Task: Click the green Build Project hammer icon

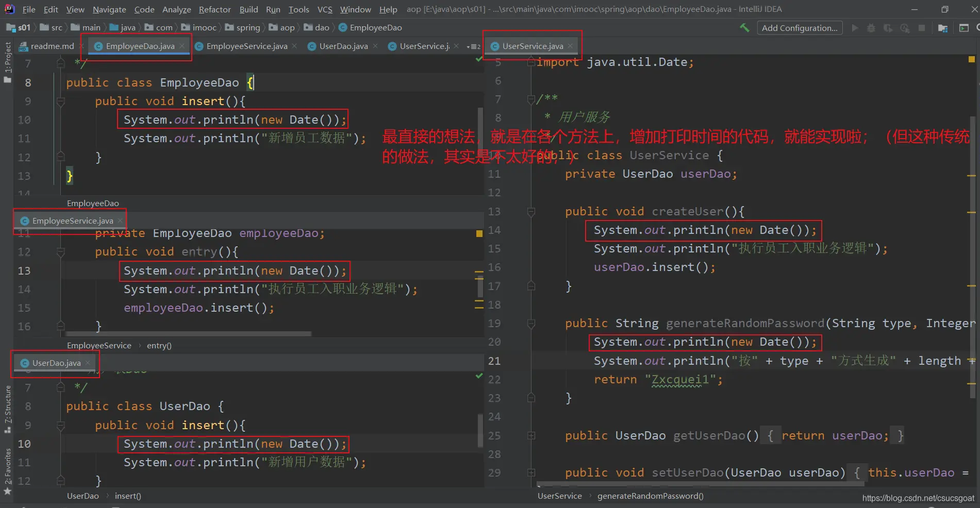Action: point(744,28)
